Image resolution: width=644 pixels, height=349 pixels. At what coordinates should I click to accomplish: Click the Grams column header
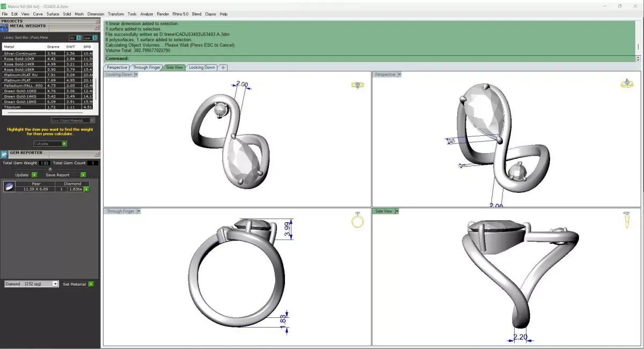pos(54,47)
